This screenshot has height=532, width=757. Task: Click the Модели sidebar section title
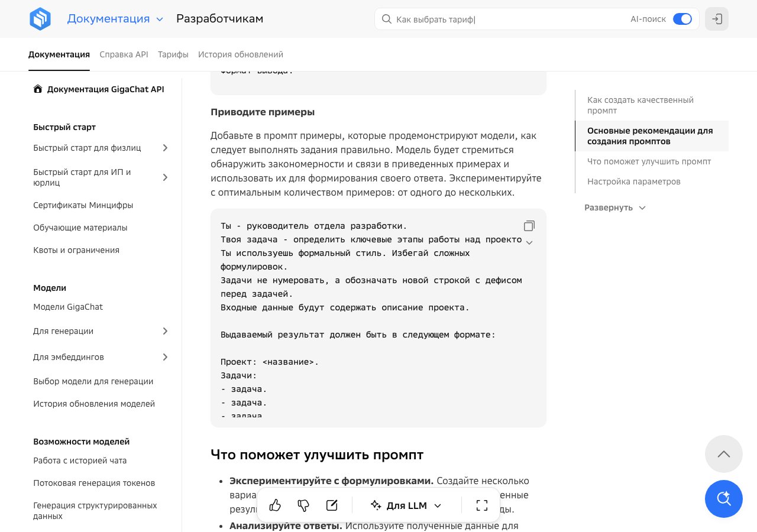(50, 288)
